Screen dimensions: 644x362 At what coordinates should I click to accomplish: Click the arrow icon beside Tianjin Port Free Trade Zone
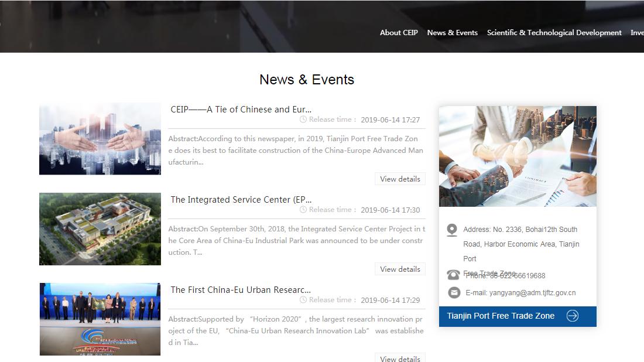tap(573, 316)
